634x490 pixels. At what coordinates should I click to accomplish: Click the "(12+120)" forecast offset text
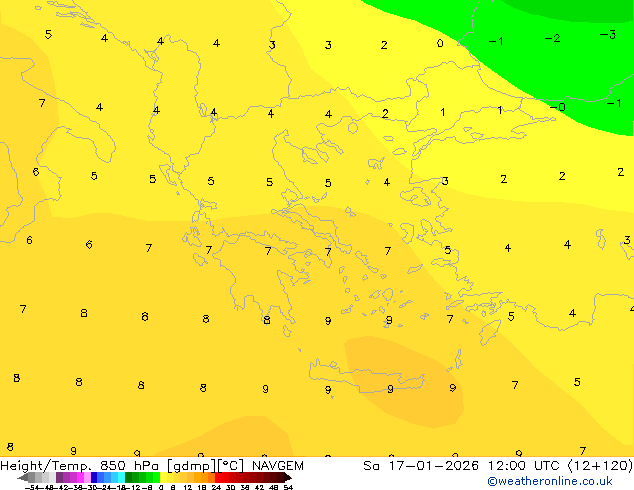click(x=600, y=466)
